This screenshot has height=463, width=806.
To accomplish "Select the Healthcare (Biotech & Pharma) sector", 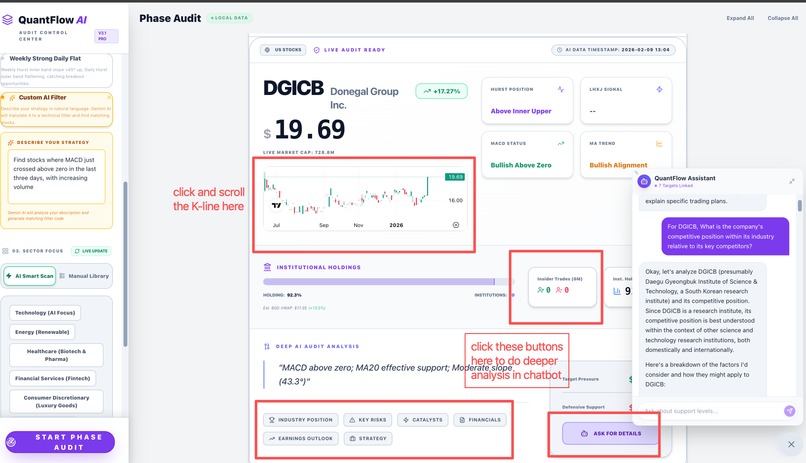I will pyautogui.click(x=57, y=355).
